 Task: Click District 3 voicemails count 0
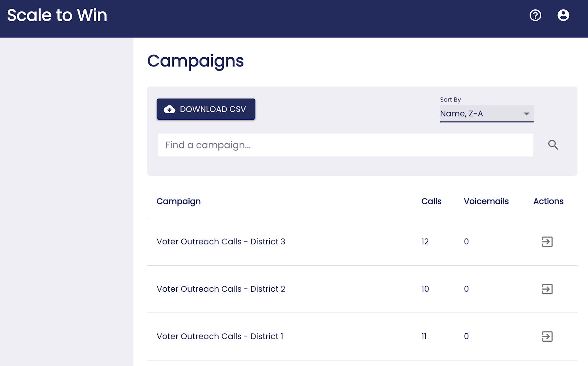click(466, 242)
